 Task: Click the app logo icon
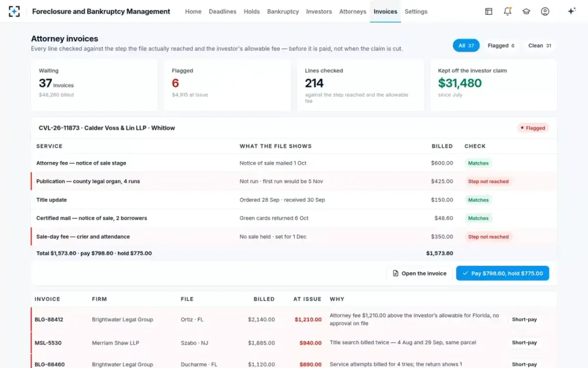tap(14, 11)
